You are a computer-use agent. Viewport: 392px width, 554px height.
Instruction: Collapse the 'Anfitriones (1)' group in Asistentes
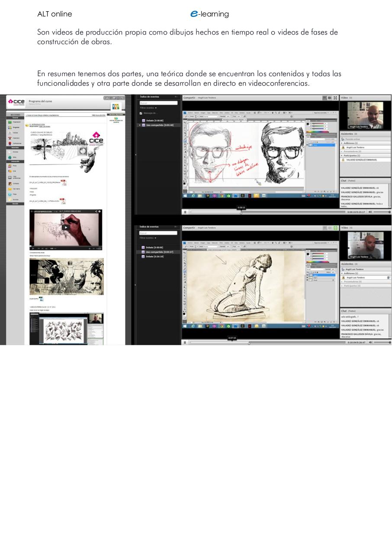tap(341, 143)
